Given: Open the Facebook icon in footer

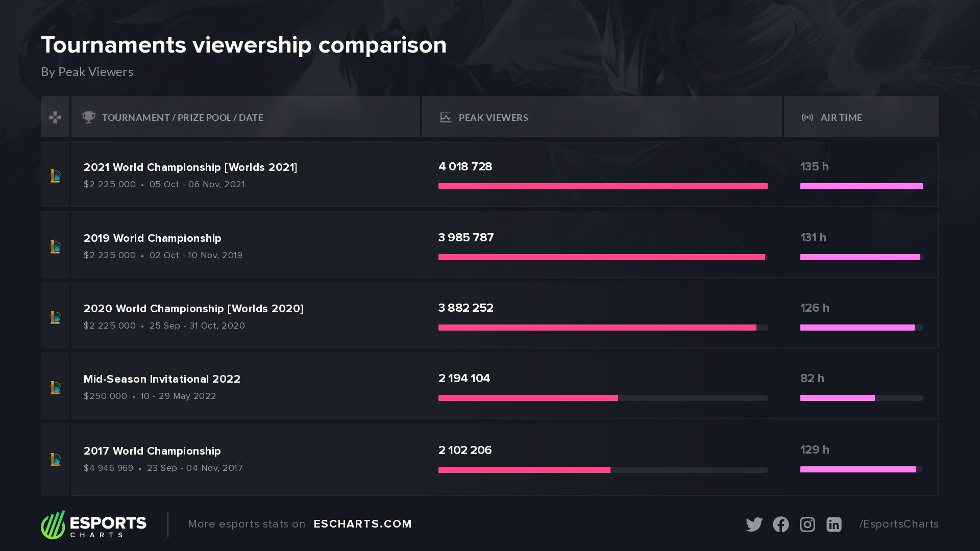Looking at the screenshot, I should click(x=780, y=524).
